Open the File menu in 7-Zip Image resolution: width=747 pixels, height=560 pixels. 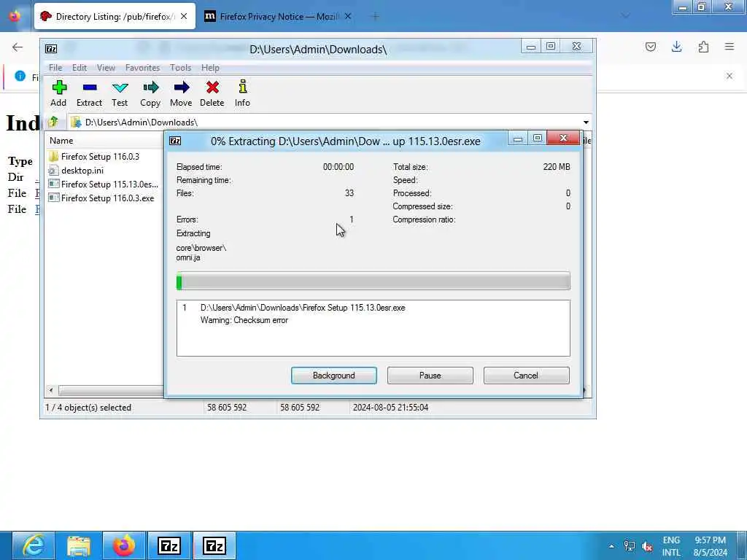[55, 68]
